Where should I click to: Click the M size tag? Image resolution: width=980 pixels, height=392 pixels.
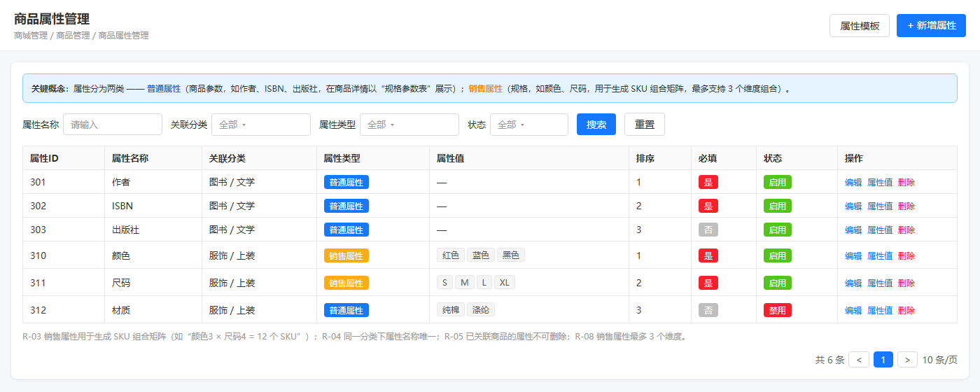[465, 282]
